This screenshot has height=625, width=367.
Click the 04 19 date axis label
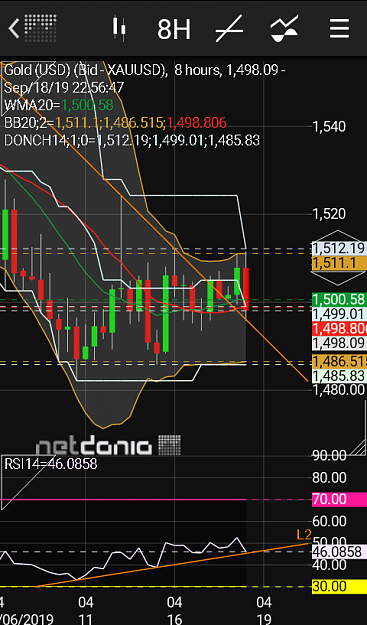(263, 611)
